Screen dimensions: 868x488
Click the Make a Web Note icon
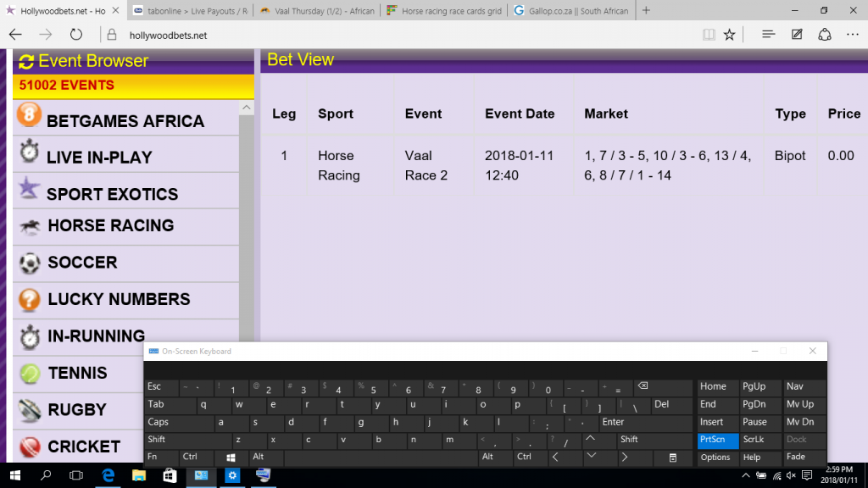point(797,35)
